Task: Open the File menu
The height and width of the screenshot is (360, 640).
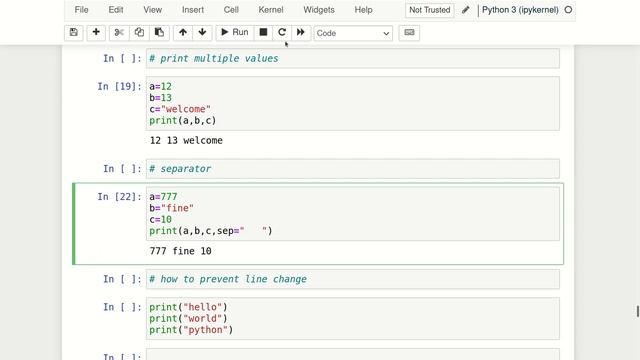Action: (x=82, y=10)
